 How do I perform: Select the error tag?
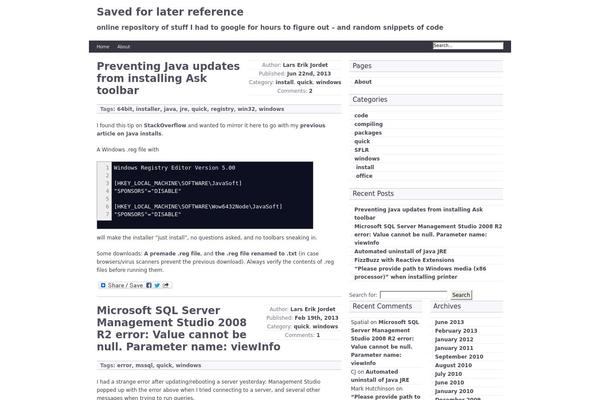(x=124, y=366)
